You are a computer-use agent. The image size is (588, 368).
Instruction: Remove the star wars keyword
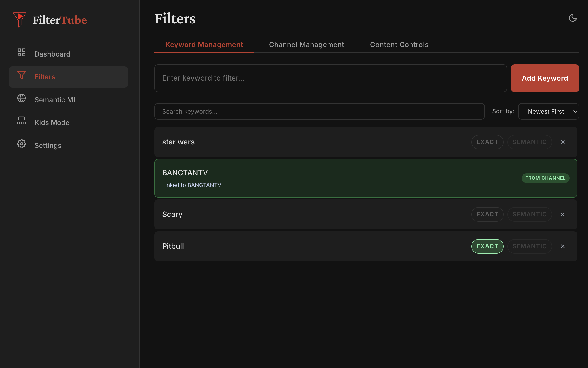tap(563, 142)
